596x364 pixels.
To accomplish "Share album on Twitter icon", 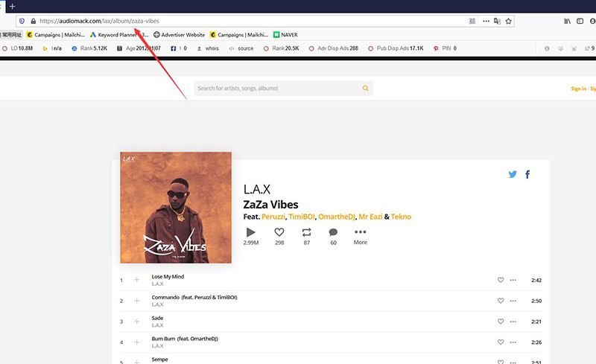I will click(513, 174).
